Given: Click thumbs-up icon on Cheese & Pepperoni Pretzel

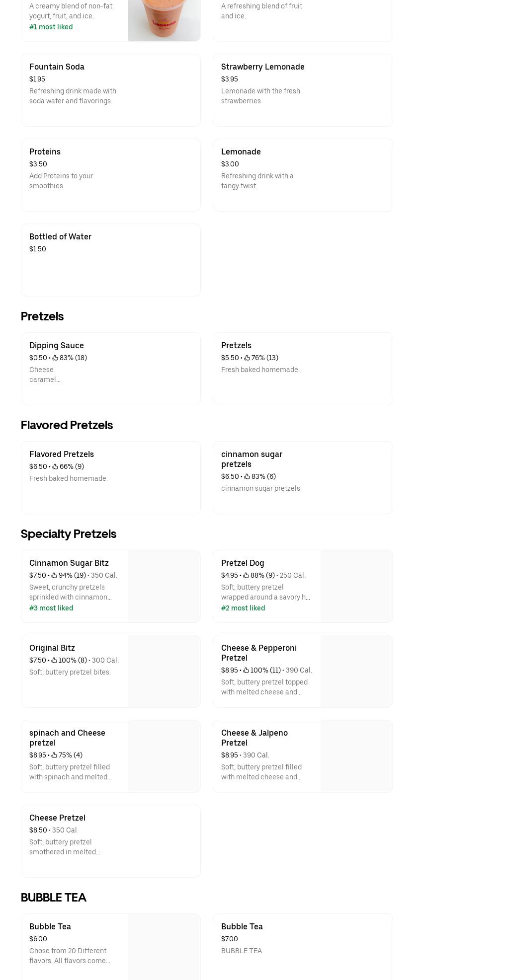Looking at the screenshot, I should point(246,670).
